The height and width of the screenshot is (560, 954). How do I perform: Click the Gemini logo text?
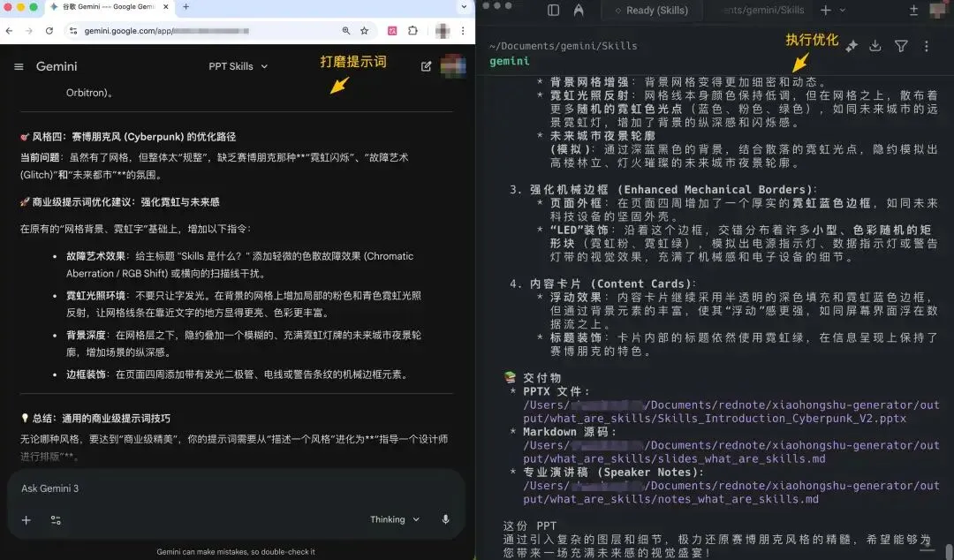[x=57, y=66]
